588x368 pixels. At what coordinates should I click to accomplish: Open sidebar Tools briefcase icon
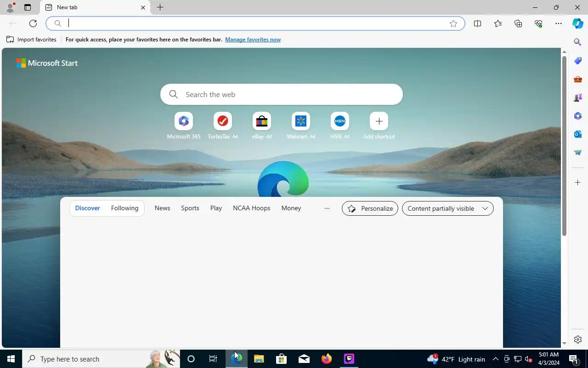pyautogui.click(x=578, y=79)
